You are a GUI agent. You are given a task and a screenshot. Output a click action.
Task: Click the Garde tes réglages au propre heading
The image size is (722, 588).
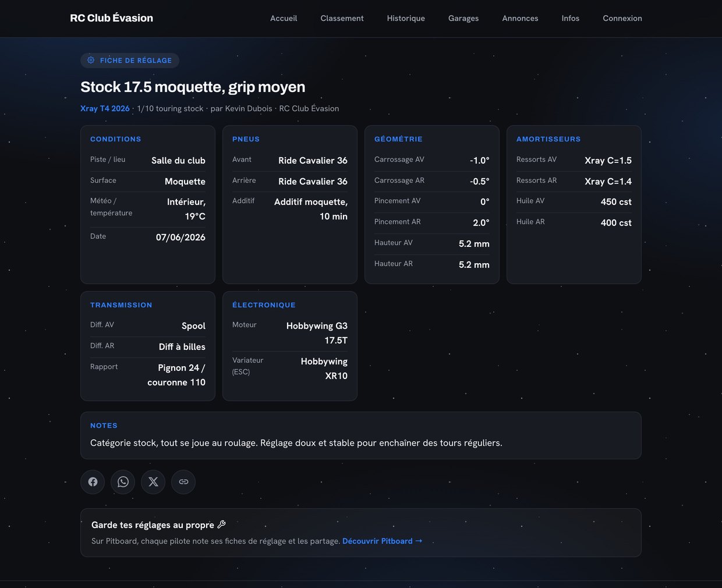click(153, 525)
